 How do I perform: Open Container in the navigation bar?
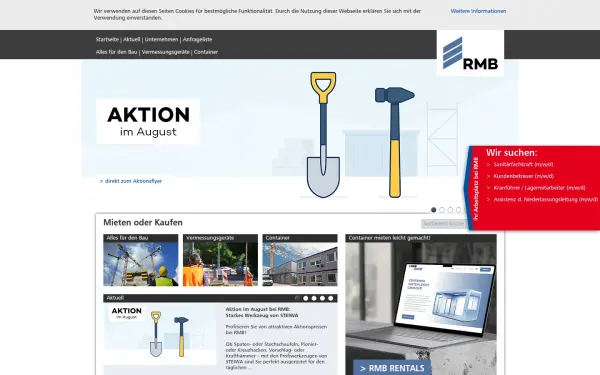coord(206,52)
